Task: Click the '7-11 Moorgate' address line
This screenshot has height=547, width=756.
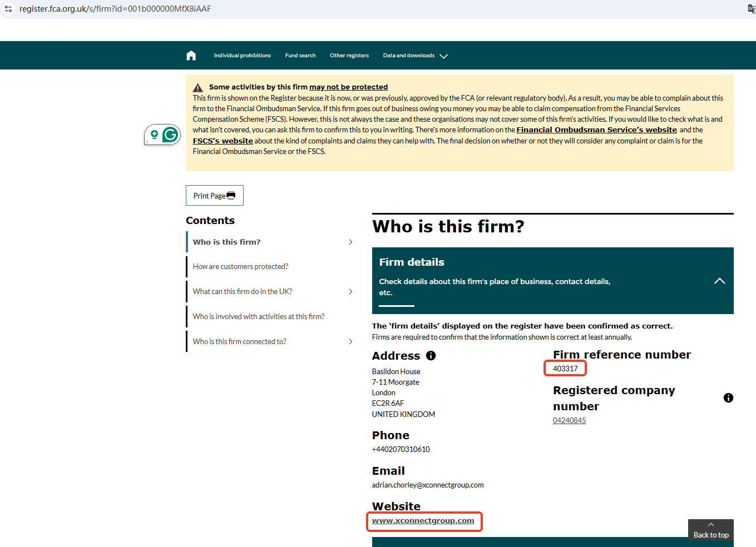Action: click(396, 382)
